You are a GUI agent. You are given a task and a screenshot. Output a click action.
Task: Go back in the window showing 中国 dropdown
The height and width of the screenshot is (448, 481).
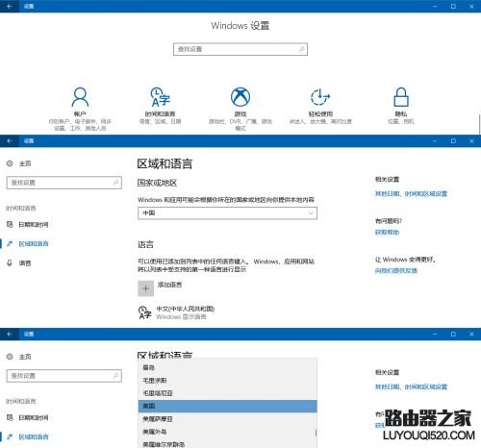coord(10,140)
